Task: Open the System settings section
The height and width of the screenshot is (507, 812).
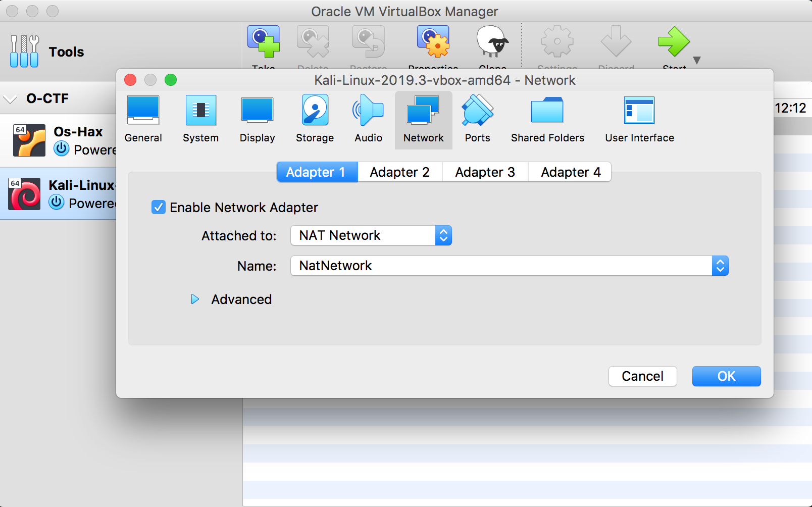Action: coord(200,120)
